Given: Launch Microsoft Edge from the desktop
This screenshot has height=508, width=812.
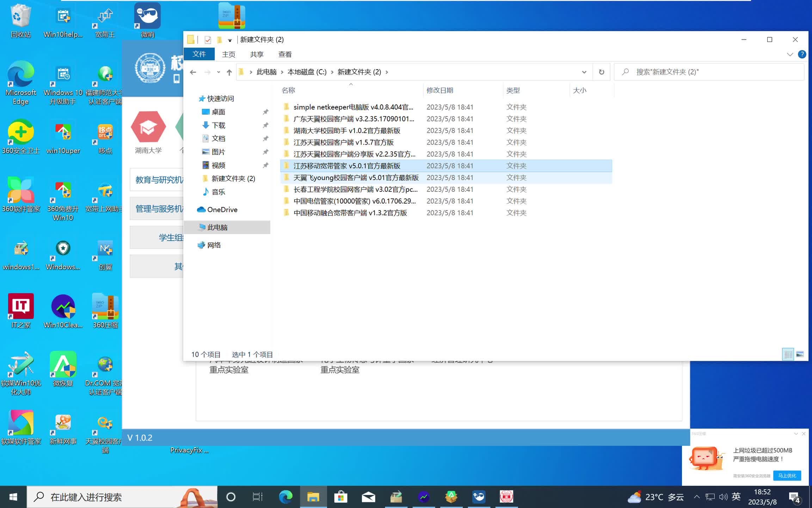Looking at the screenshot, I should [21, 83].
